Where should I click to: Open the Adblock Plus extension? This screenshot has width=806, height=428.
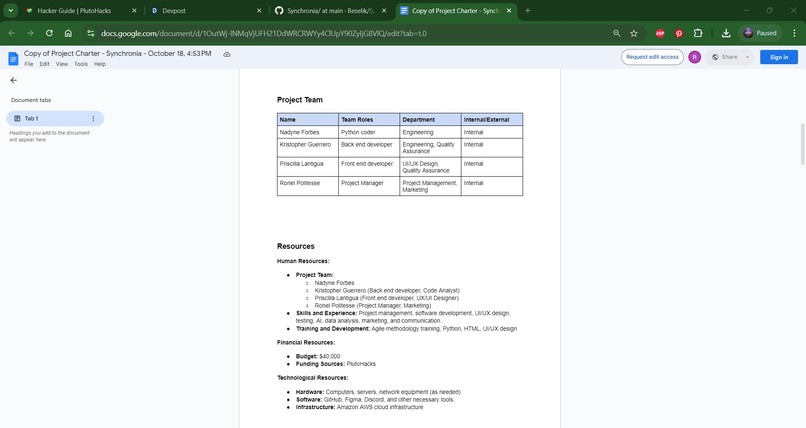(660, 33)
